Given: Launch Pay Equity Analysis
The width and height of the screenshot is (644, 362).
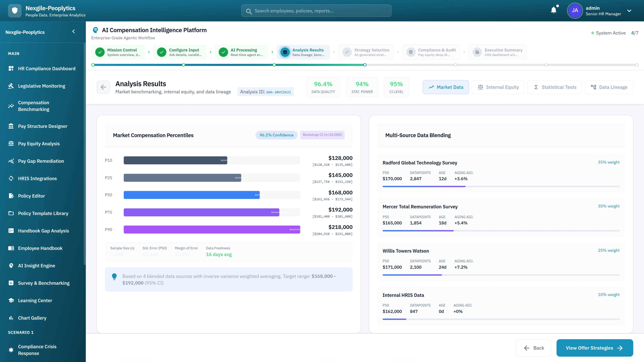Looking at the screenshot, I should (x=39, y=143).
